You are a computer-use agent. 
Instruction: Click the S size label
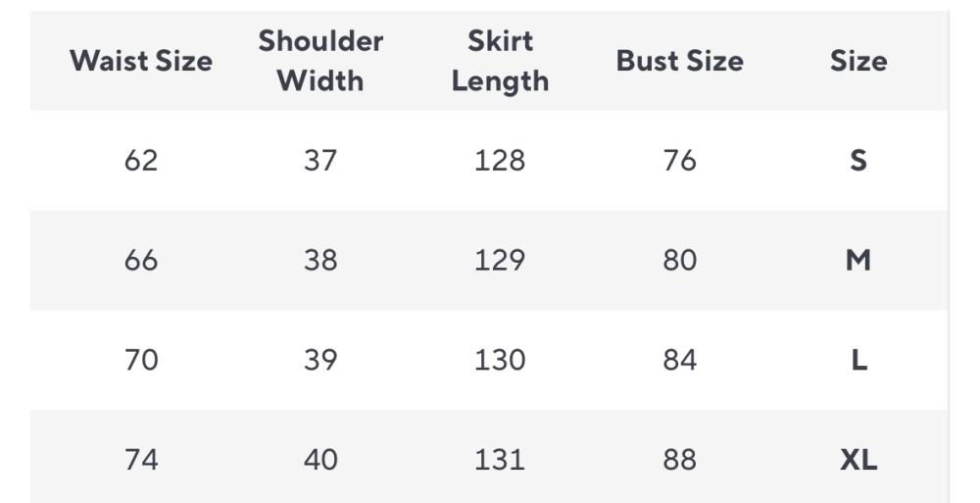click(858, 160)
